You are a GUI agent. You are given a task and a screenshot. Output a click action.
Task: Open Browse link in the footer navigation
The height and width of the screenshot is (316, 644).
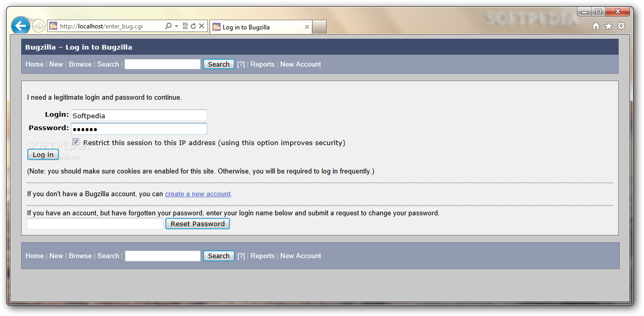tap(80, 256)
